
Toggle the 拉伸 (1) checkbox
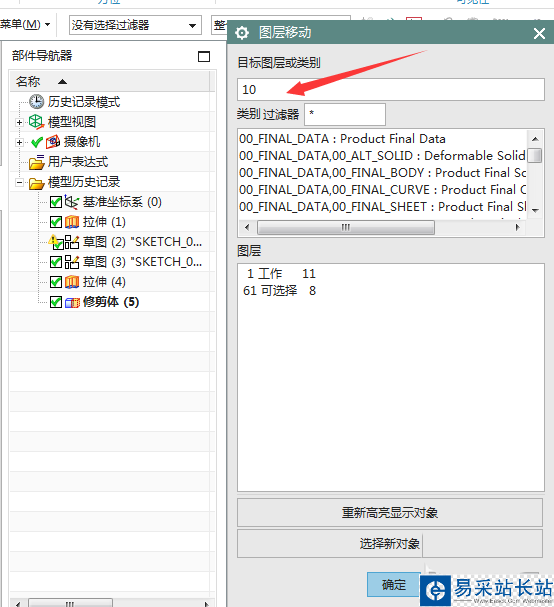[56, 222]
